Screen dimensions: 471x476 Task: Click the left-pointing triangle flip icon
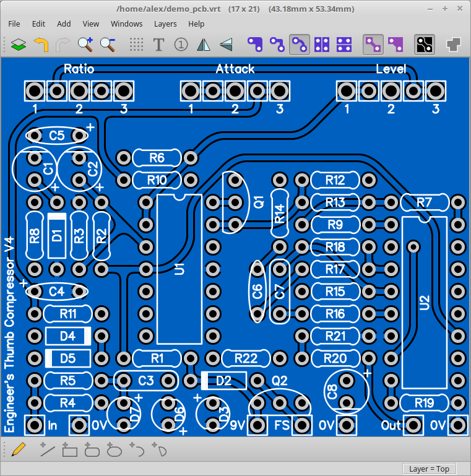click(x=227, y=45)
